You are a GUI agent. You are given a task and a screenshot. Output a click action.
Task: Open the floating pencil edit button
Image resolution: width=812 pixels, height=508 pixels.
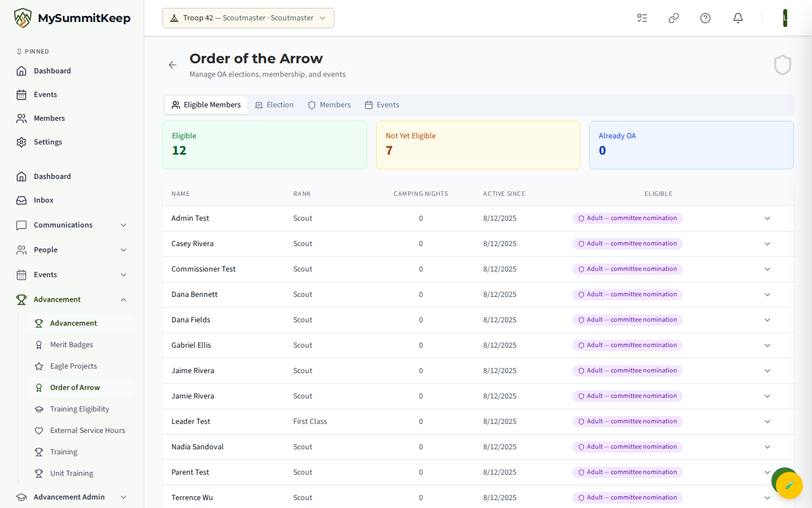pyautogui.click(x=789, y=485)
